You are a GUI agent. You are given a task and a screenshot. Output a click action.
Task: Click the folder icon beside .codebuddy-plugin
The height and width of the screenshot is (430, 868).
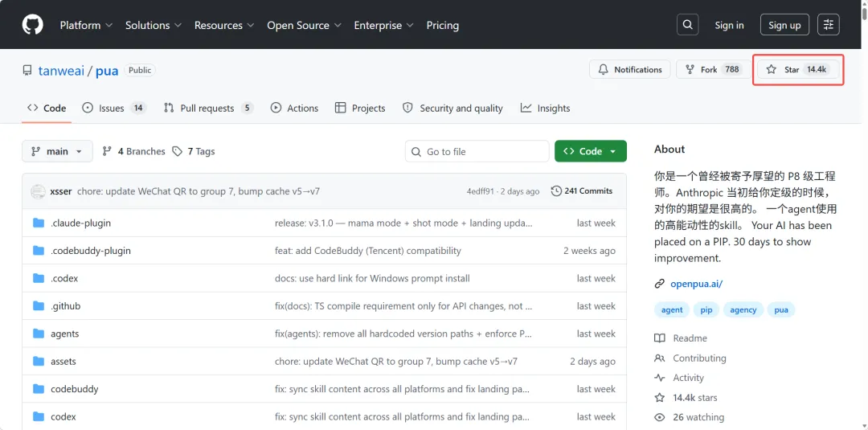[x=39, y=251]
